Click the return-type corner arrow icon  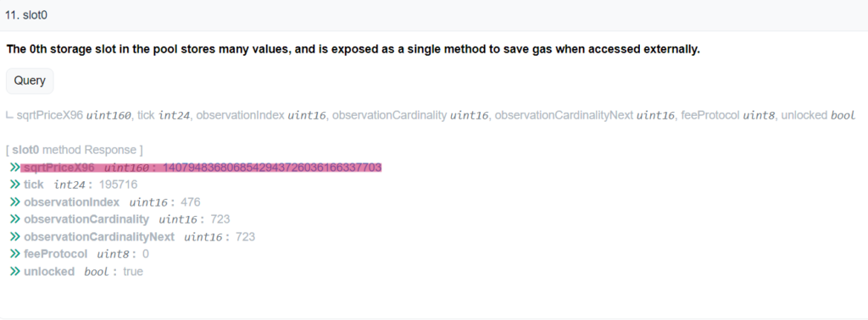[9, 116]
